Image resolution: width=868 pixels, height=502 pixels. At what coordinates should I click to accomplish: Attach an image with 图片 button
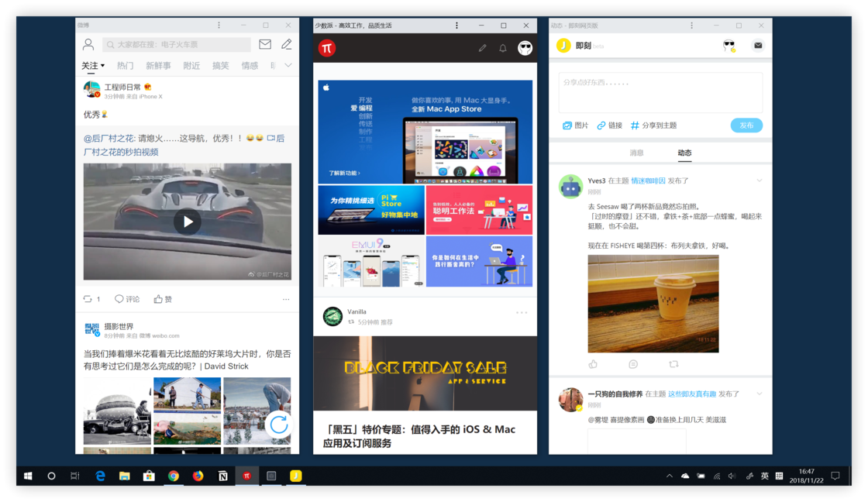coord(575,125)
